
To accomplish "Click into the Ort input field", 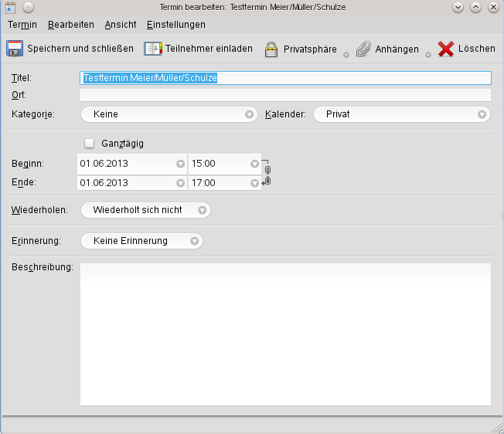I will click(x=285, y=95).
